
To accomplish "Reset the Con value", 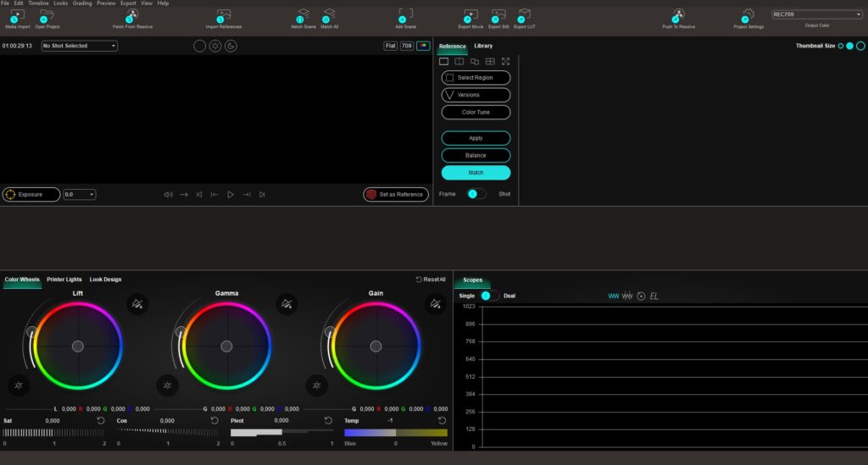I will pyautogui.click(x=214, y=421).
